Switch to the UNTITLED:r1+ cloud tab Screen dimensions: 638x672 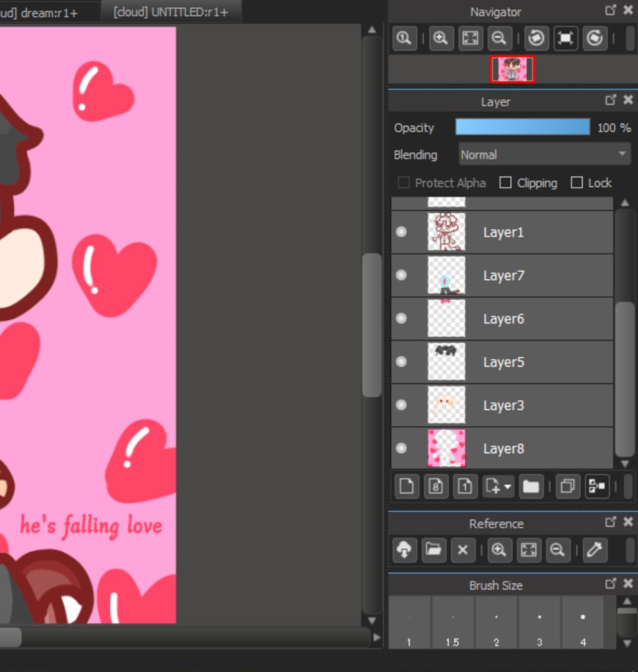[x=170, y=12]
